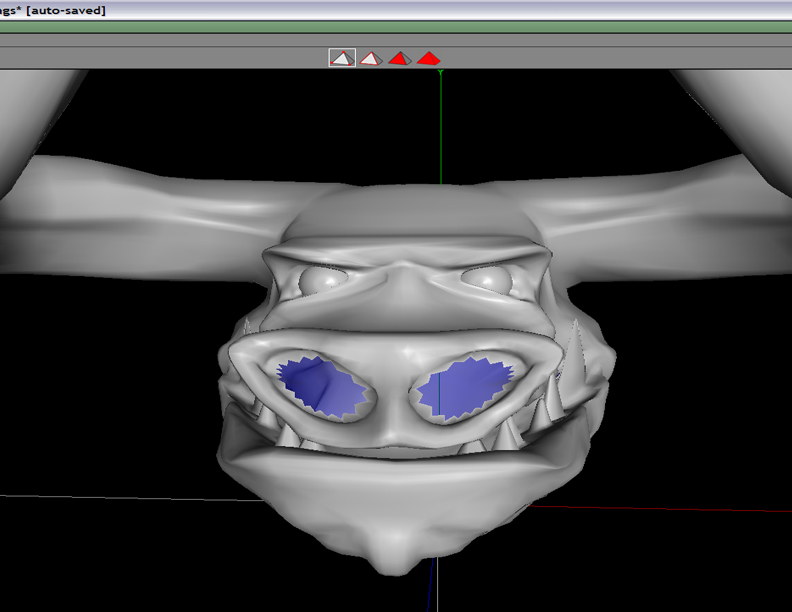
Task: Switch to Edge selection mode icon
Action: 371,58
